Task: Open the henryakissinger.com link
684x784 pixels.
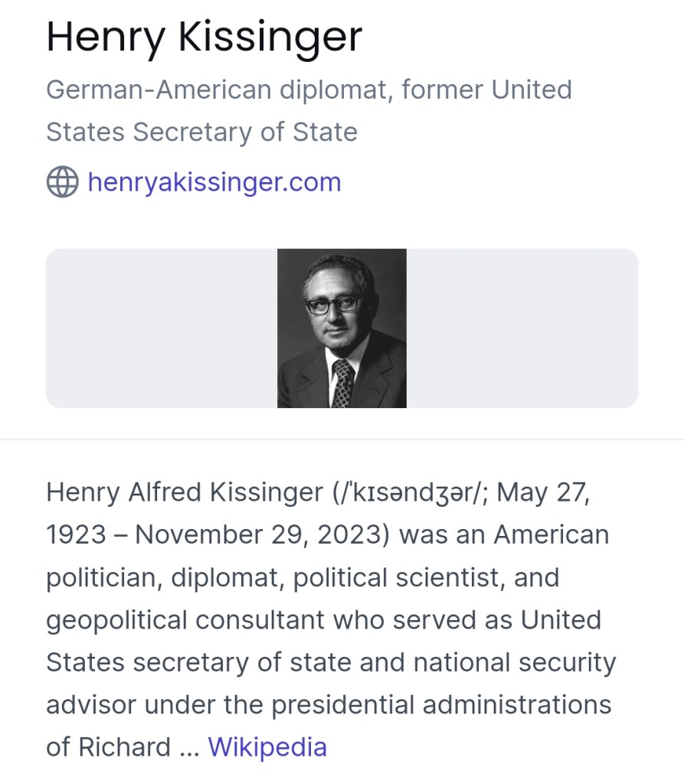Action: coord(214,182)
